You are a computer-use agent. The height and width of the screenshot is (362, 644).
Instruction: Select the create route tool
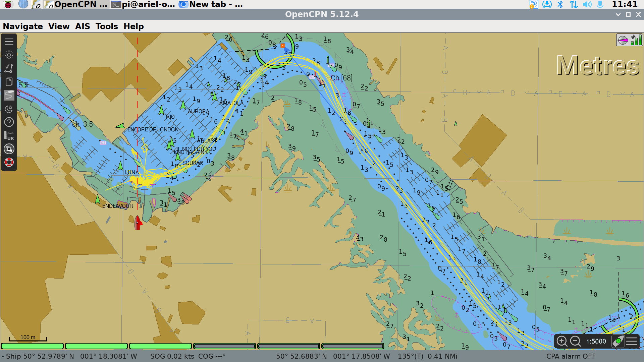coord(9,68)
